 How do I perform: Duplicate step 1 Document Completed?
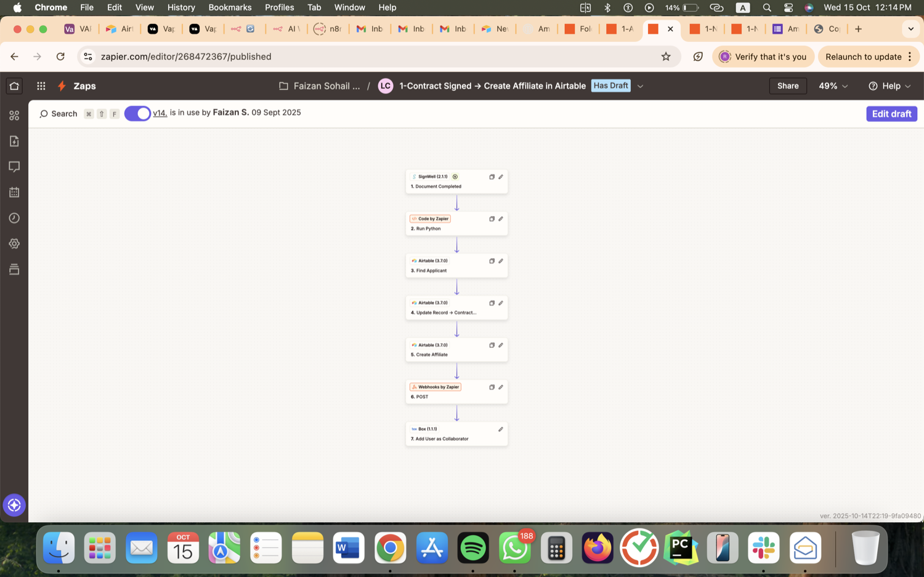(x=492, y=177)
